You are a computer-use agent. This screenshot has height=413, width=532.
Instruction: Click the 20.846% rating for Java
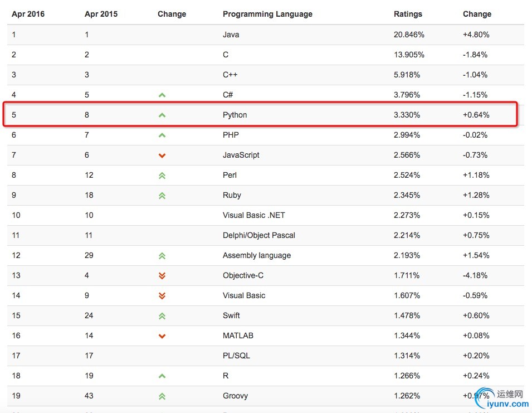click(409, 35)
